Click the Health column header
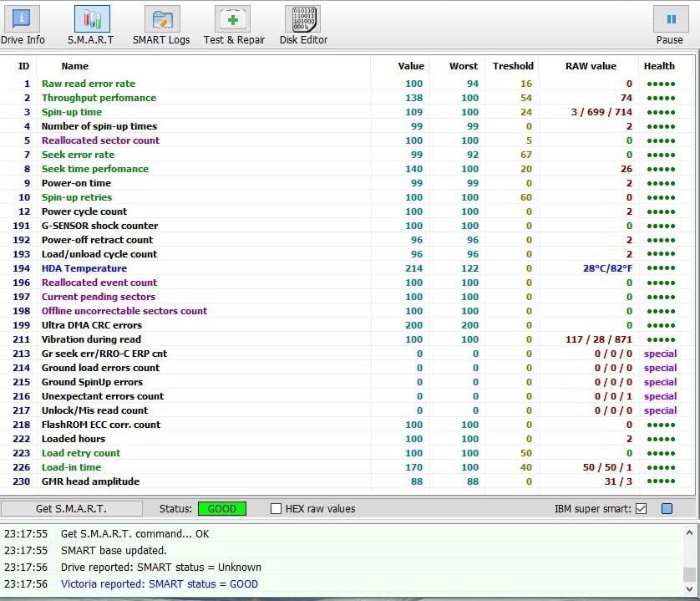Screen dimensions: 700x601 (x=659, y=66)
